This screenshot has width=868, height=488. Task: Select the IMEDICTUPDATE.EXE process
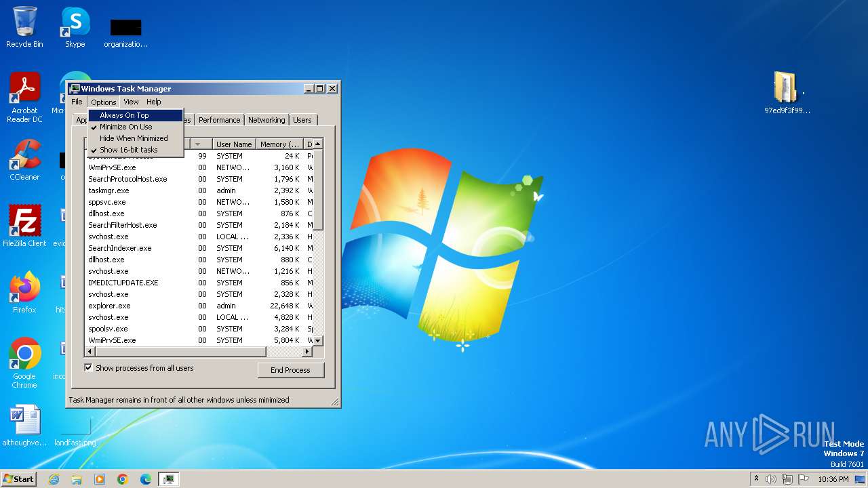(199, 283)
